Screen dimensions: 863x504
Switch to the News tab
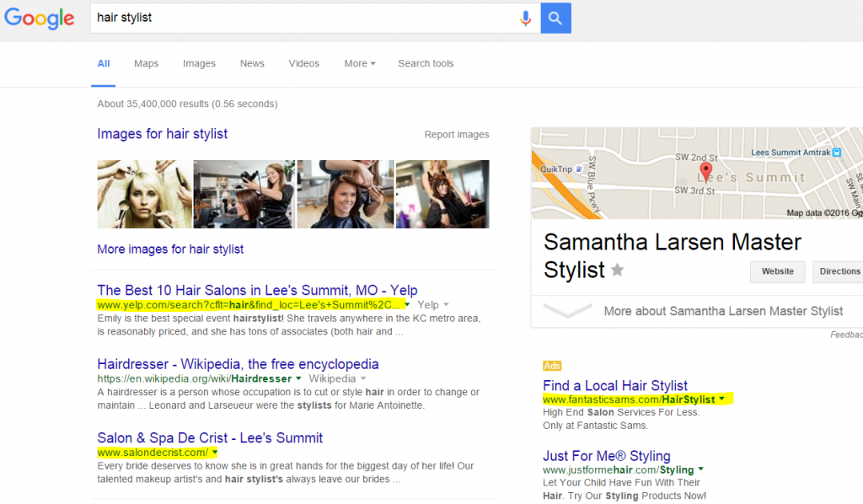252,63
